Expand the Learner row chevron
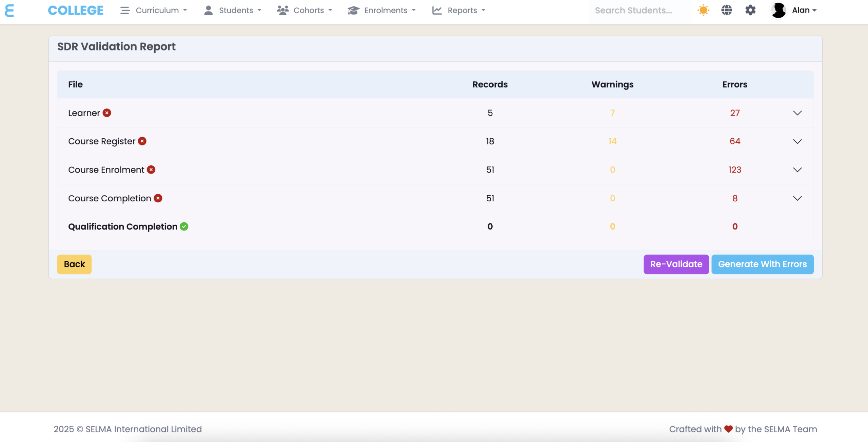Viewport: 868px width, 442px height. (x=797, y=113)
